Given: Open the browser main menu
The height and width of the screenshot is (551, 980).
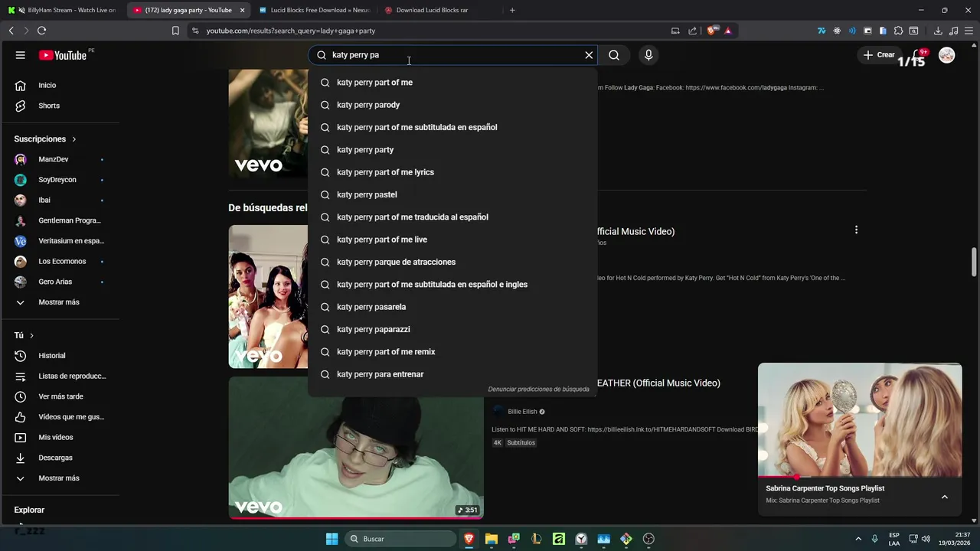Looking at the screenshot, I should (969, 31).
